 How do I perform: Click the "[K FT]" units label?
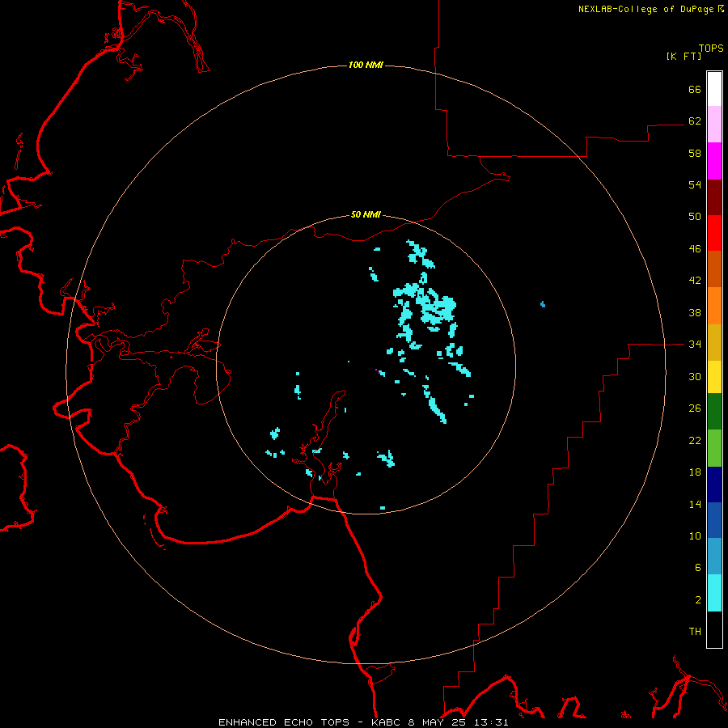(x=684, y=56)
